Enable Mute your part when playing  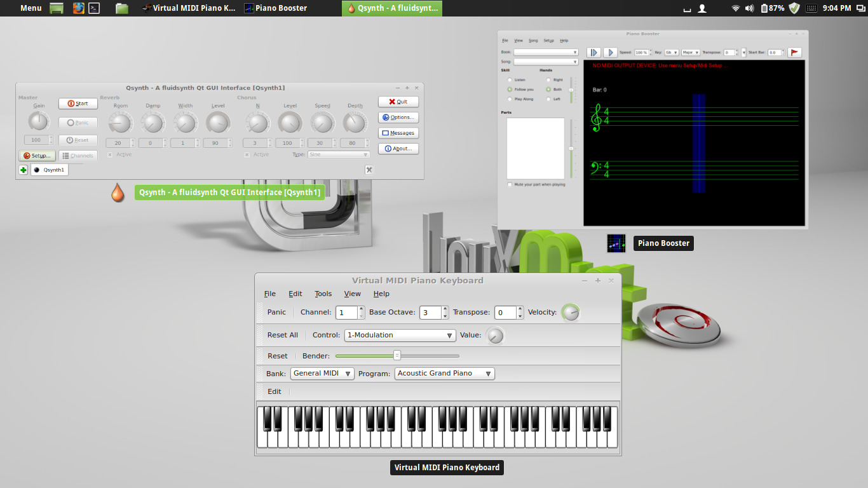pos(510,185)
